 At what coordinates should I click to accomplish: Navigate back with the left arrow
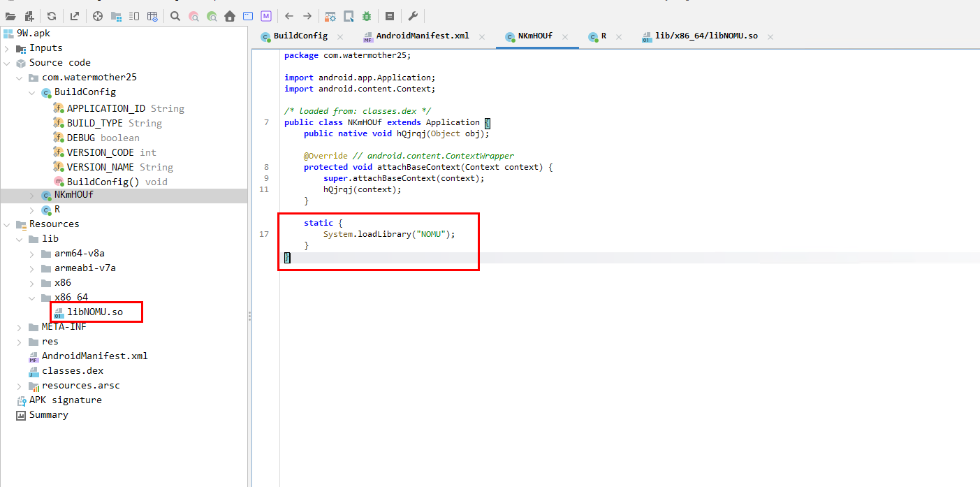click(289, 16)
